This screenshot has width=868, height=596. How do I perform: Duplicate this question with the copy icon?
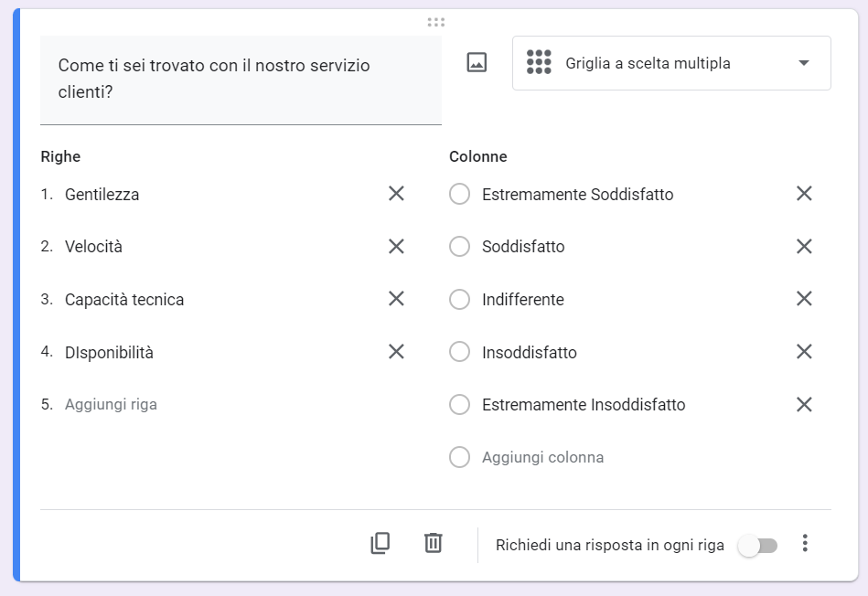[380, 543]
